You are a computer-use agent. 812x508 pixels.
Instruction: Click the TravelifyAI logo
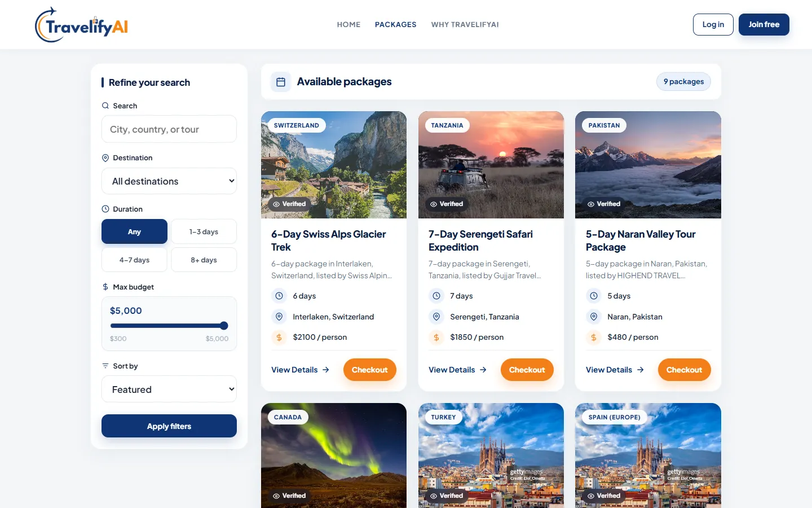(x=82, y=25)
